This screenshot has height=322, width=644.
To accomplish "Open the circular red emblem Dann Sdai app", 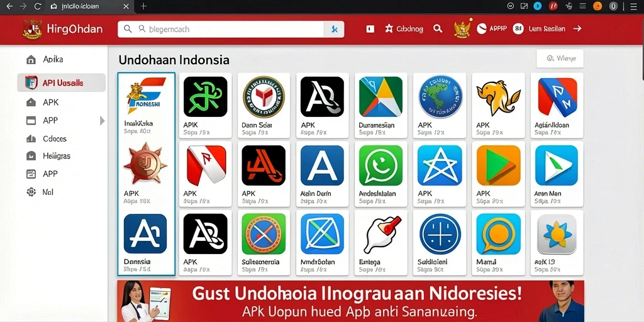I will [264, 105].
